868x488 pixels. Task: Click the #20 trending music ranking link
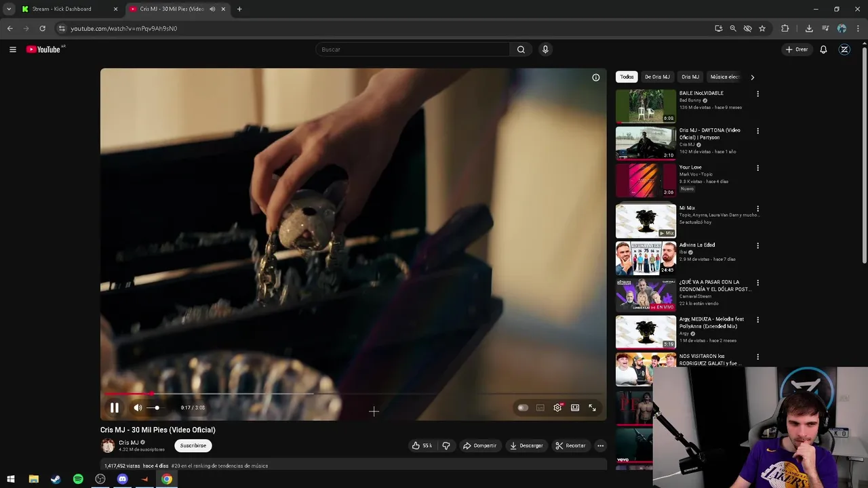tap(220, 466)
